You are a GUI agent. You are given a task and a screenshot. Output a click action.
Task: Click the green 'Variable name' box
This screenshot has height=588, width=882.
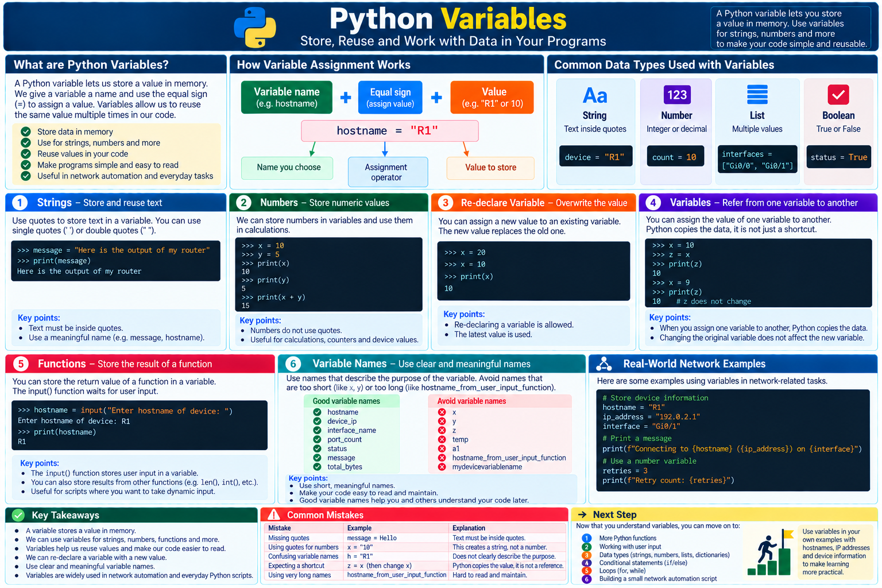(x=287, y=97)
